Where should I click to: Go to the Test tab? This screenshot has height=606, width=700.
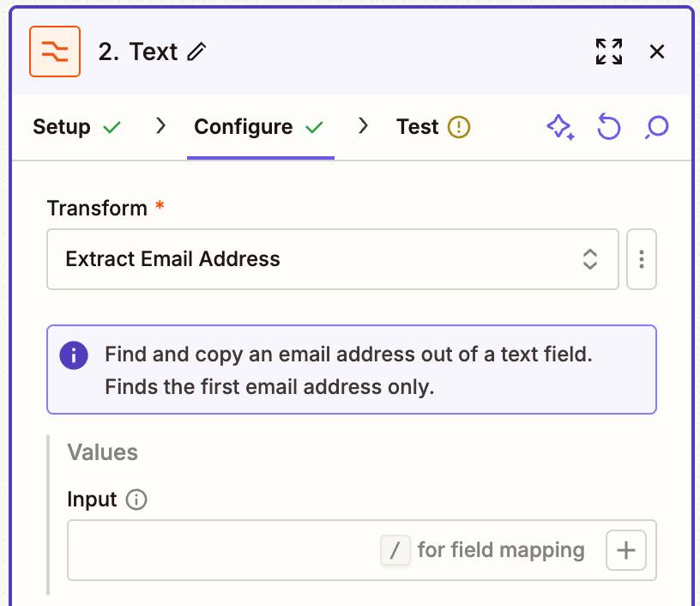click(x=433, y=127)
